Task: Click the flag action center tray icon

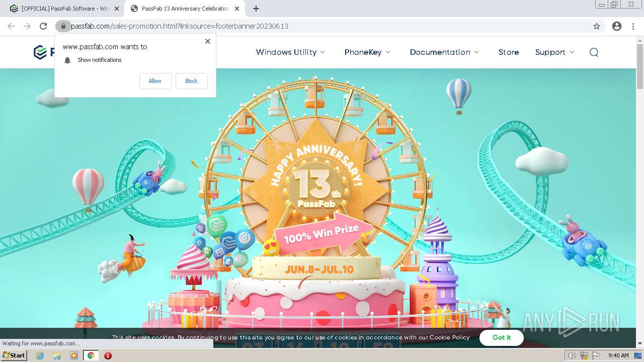Action: tap(596, 355)
